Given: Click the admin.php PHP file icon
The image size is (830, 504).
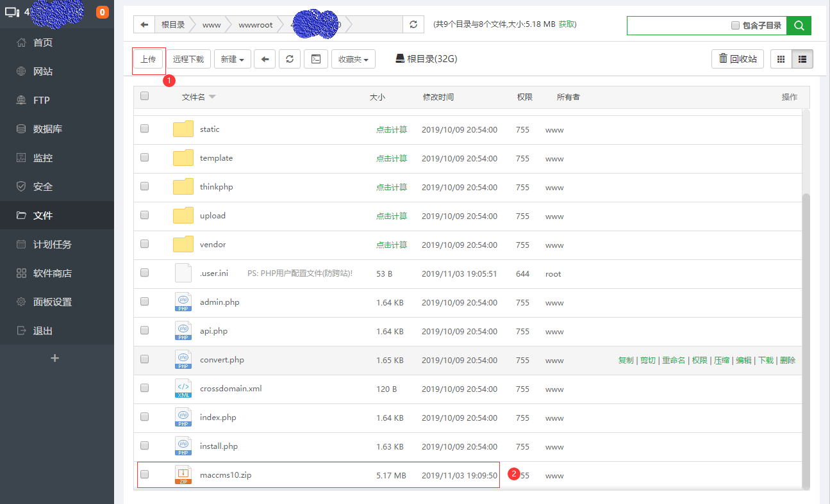Looking at the screenshot, I should [x=183, y=302].
